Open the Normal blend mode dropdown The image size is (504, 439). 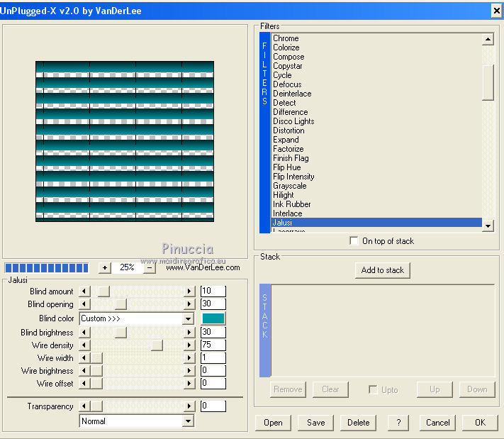click(188, 421)
